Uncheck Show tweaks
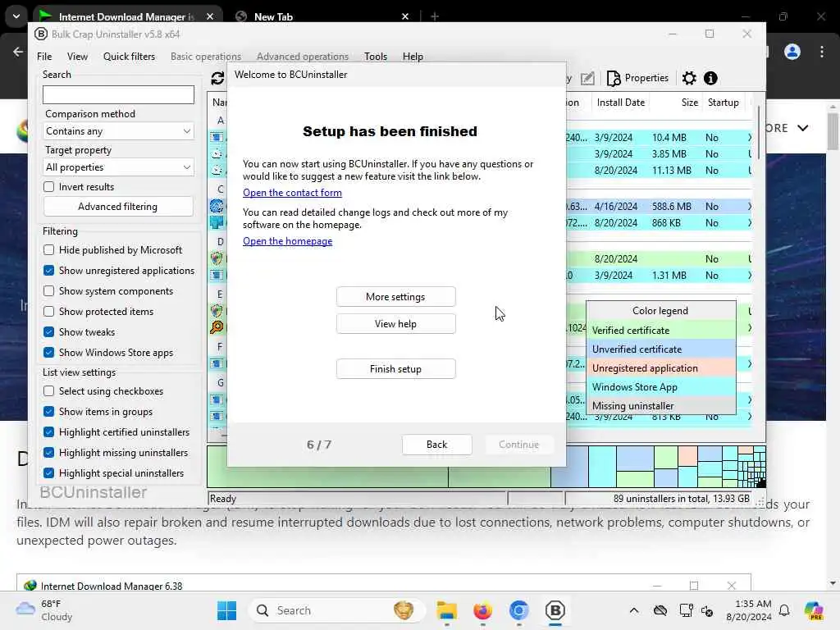Image resolution: width=840 pixels, height=630 pixels. coord(48,332)
